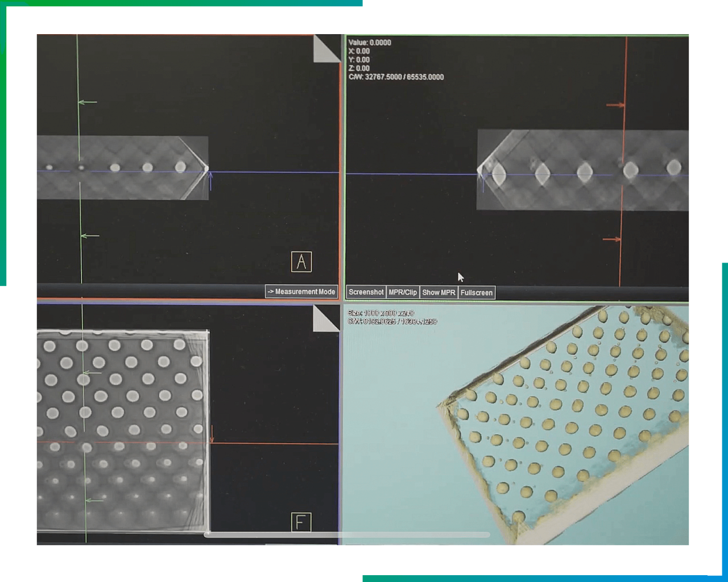Click the Screenshot button
Viewport: 728px width, 582px height.
click(x=367, y=292)
